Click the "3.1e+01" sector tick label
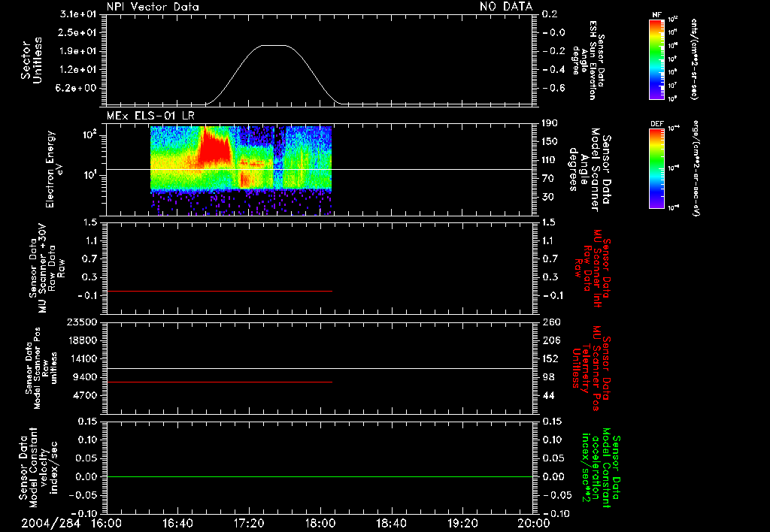This screenshot has width=770, height=532. [77, 14]
